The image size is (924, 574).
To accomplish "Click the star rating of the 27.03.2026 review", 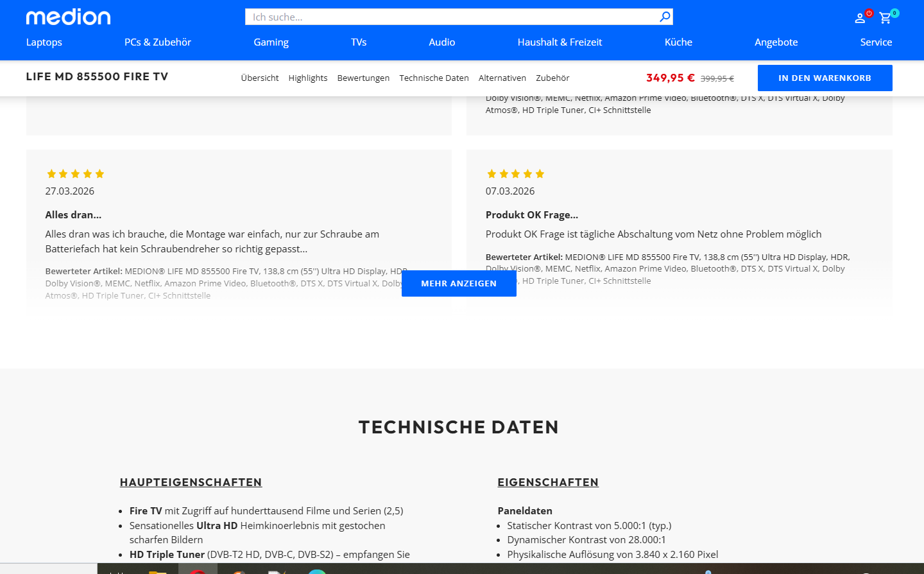I will (x=75, y=174).
